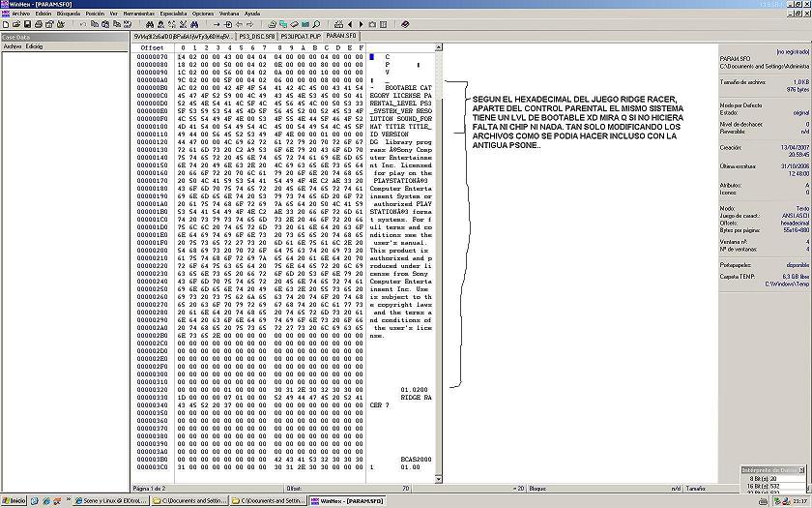Select offset row 00000320
The height and width of the screenshot is (508, 812).
(153, 389)
